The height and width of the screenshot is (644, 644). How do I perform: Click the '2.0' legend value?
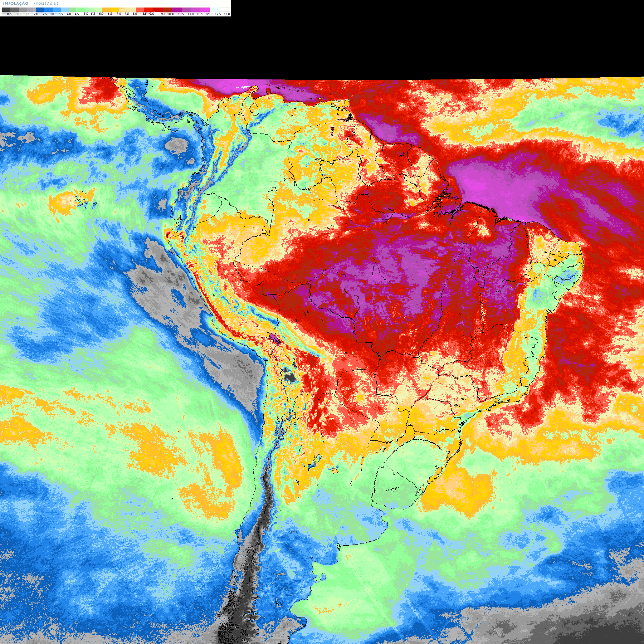pos(36,14)
